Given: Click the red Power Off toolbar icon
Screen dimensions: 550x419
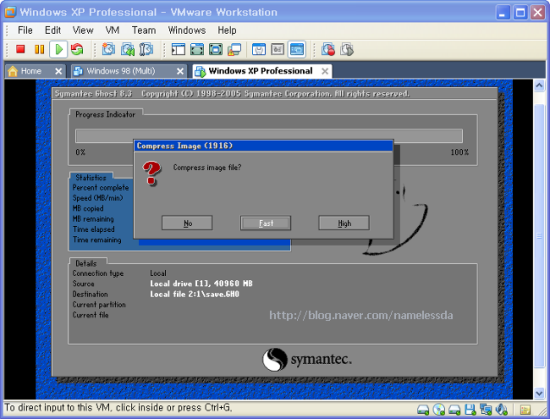Looking at the screenshot, I should [x=20, y=49].
